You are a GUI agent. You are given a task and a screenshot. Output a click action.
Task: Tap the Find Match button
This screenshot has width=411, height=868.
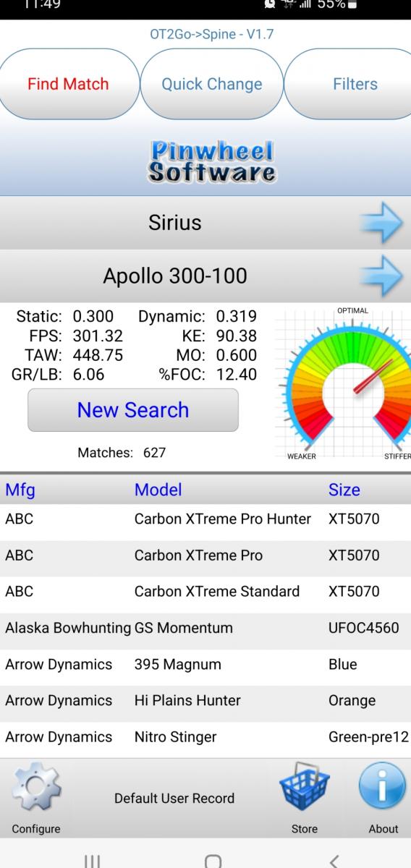pyautogui.click(x=68, y=84)
